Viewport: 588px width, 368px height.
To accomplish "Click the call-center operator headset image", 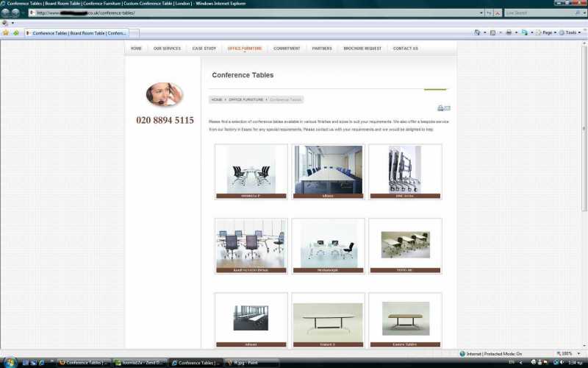I will (164, 94).
